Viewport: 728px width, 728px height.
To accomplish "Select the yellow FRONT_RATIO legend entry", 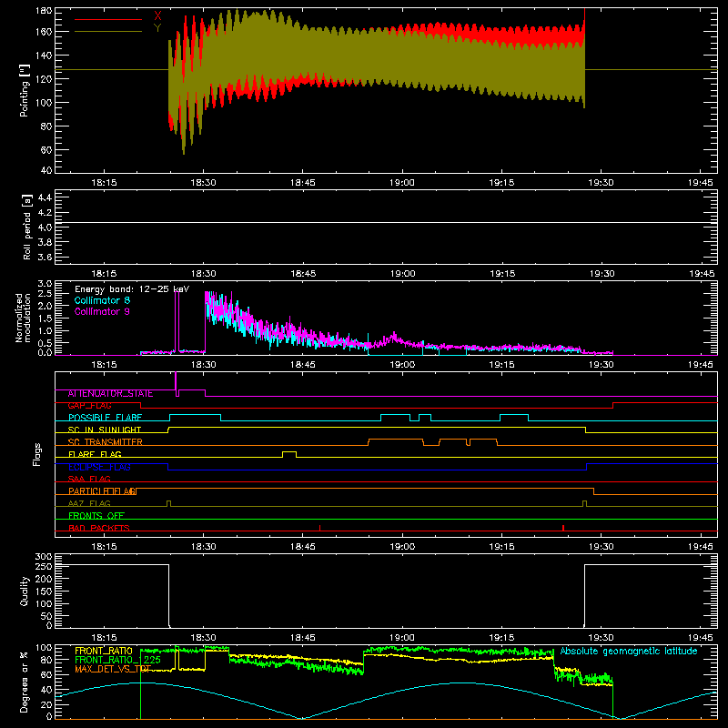I will 104,651.
